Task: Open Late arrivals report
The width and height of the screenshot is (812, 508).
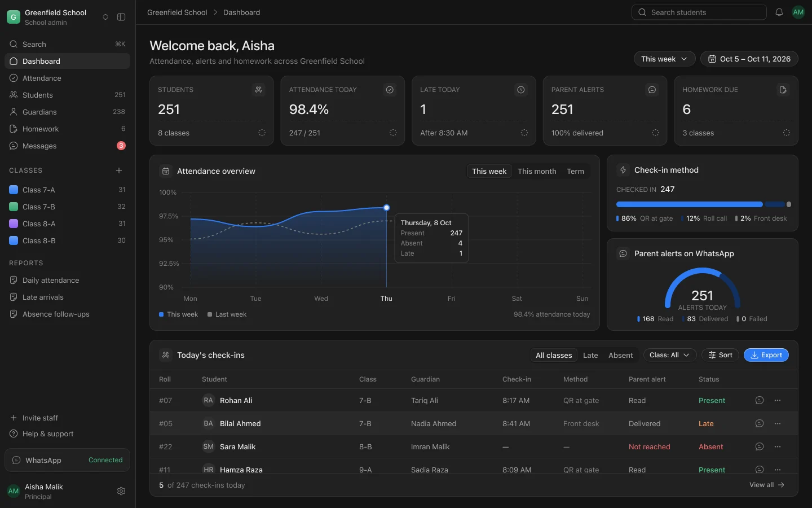Action: coord(67,297)
